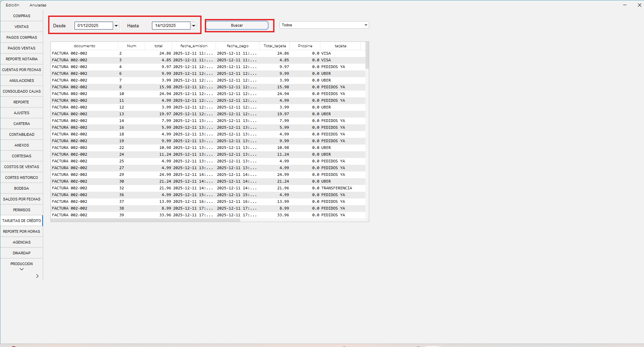Screen dimensions: 644x347
Task: Open the VENTAS section
Action: 22,27
